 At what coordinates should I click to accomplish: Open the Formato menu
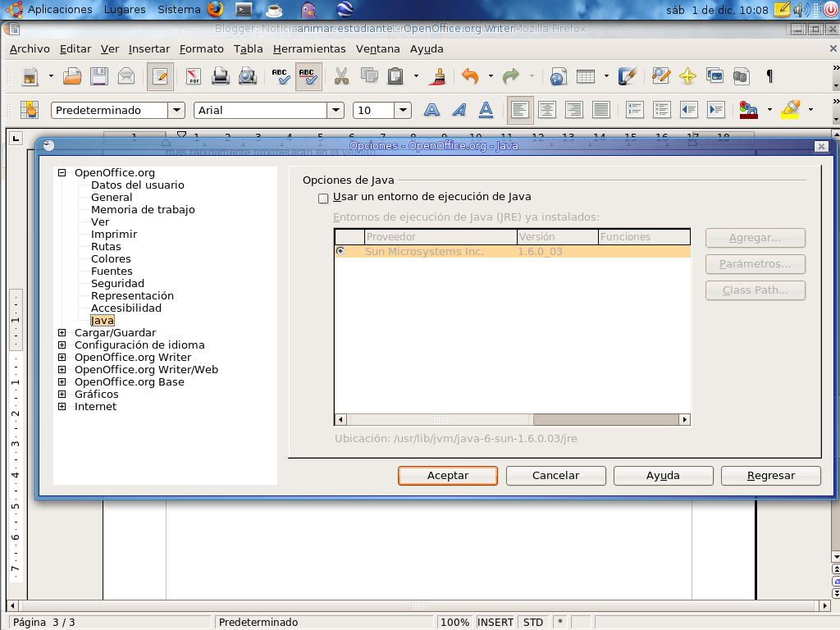point(202,48)
